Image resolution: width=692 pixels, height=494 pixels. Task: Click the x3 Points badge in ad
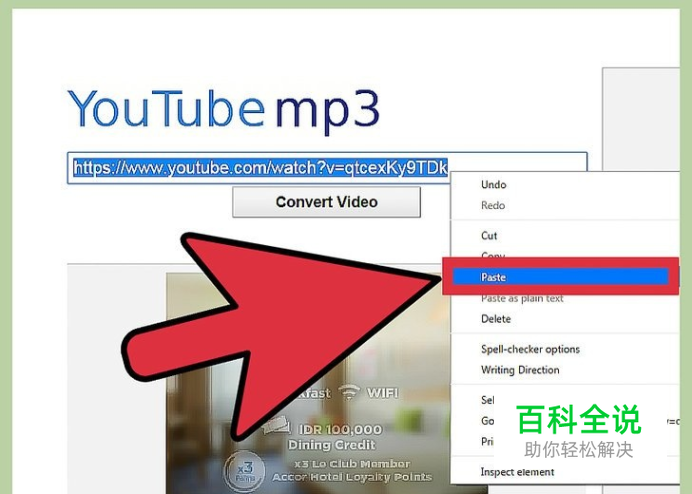pyautogui.click(x=244, y=471)
